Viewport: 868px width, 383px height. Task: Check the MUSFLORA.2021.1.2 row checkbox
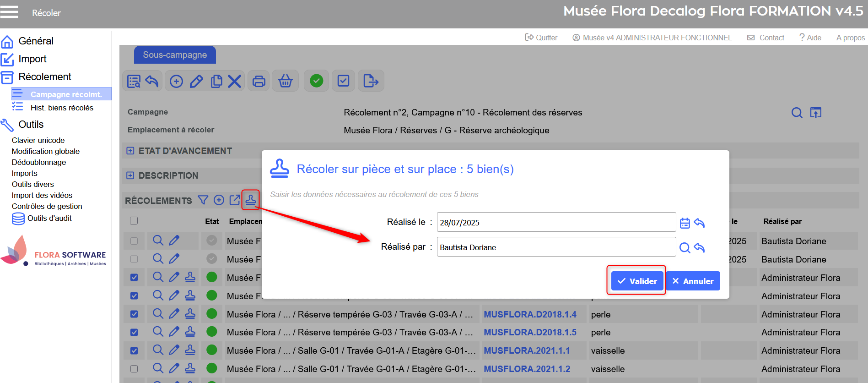point(134,369)
